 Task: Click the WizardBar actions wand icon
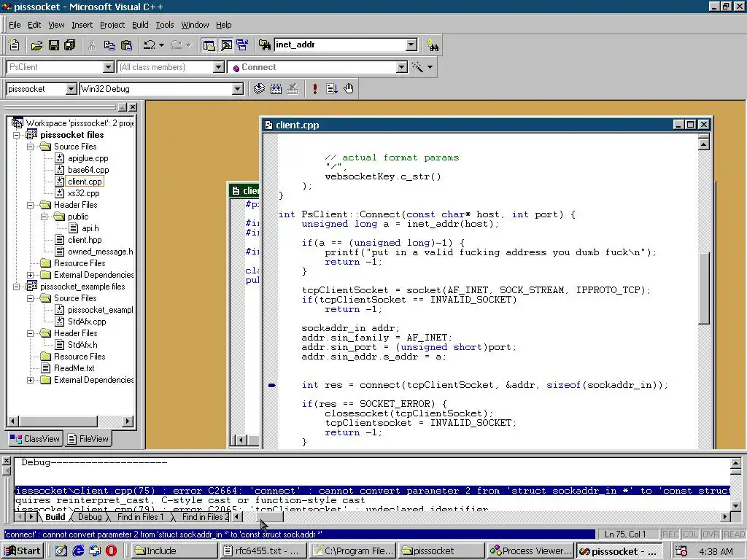coord(418,67)
